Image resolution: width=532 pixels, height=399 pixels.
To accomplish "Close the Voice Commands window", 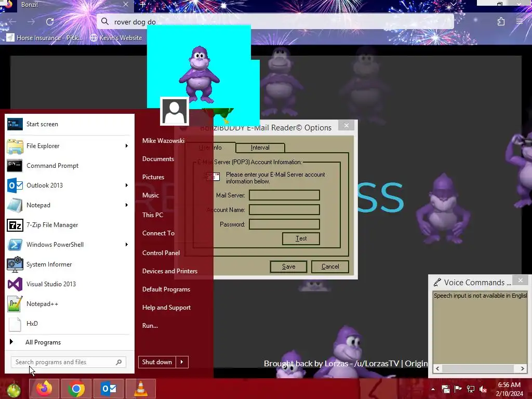I will (x=521, y=281).
